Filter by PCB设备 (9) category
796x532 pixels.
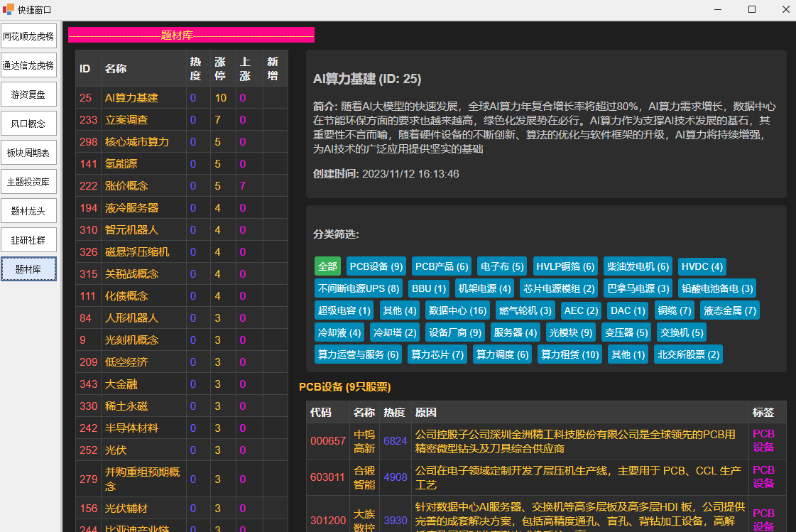click(x=376, y=266)
